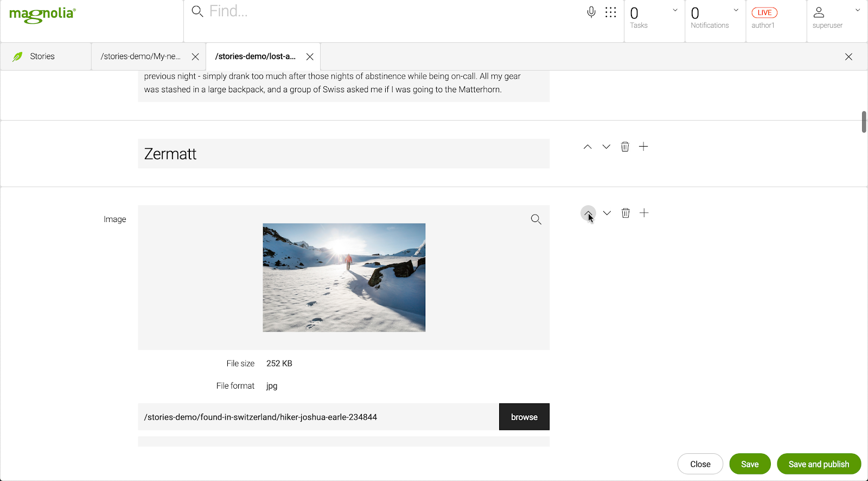Image resolution: width=868 pixels, height=481 pixels.
Task: Click the search magnifier in Find field
Action: click(196, 11)
